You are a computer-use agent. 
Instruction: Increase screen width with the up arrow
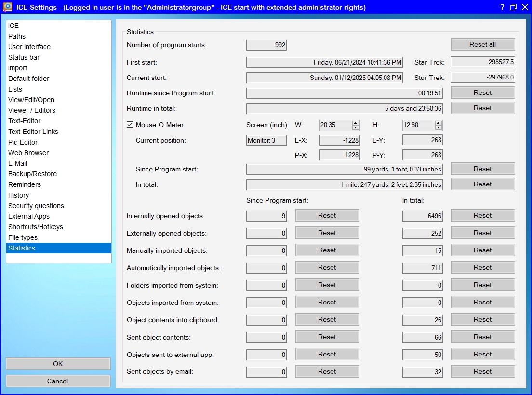point(356,123)
